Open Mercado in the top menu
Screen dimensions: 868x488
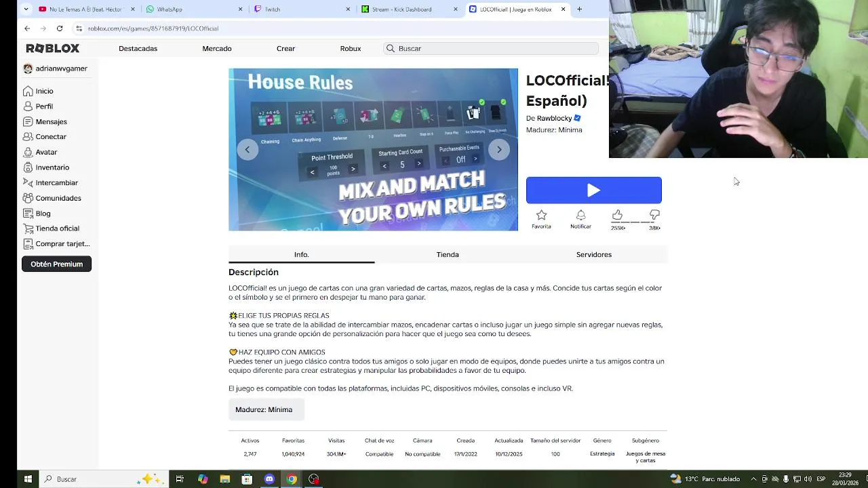217,48
